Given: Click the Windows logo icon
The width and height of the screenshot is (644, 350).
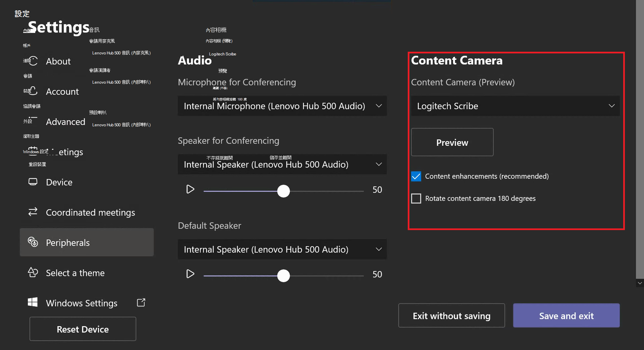Looking at the screenshot, I should pyautogui.click(x=33, y=302).
